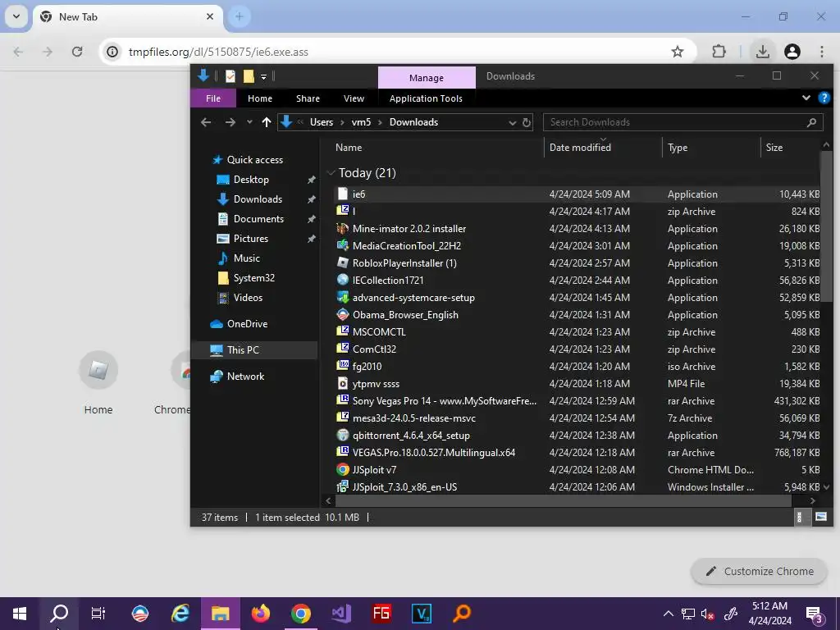The height and width of the screenshot is (630, 840).
Task: Open Firefox from the taskbar
Action: coord(261,614)
